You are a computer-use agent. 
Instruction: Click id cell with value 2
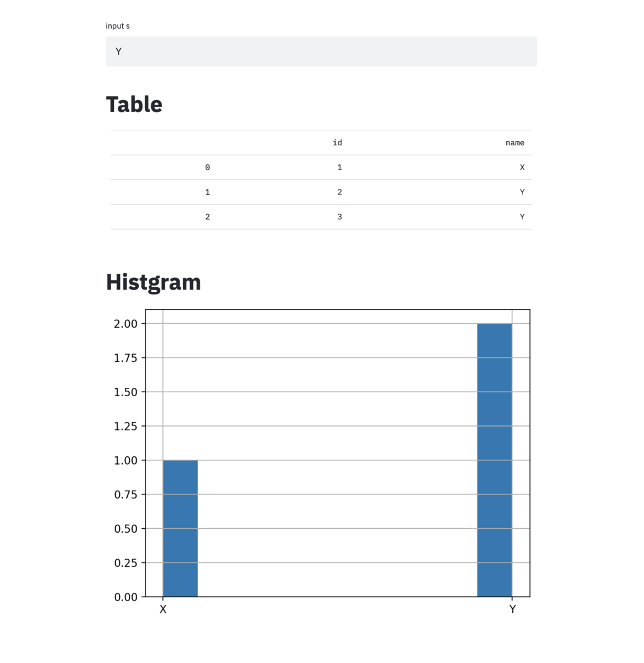click(x=339, y=192)
